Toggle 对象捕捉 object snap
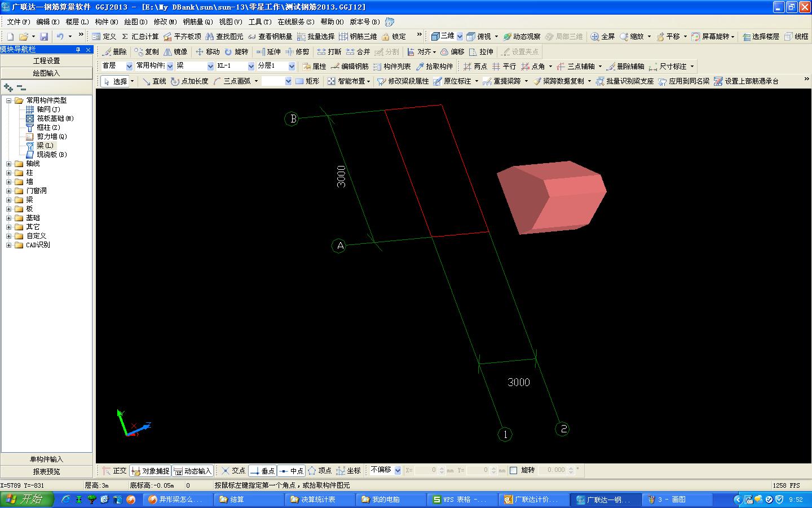Screen dimensions: 812x508 (x=150, y=470)
